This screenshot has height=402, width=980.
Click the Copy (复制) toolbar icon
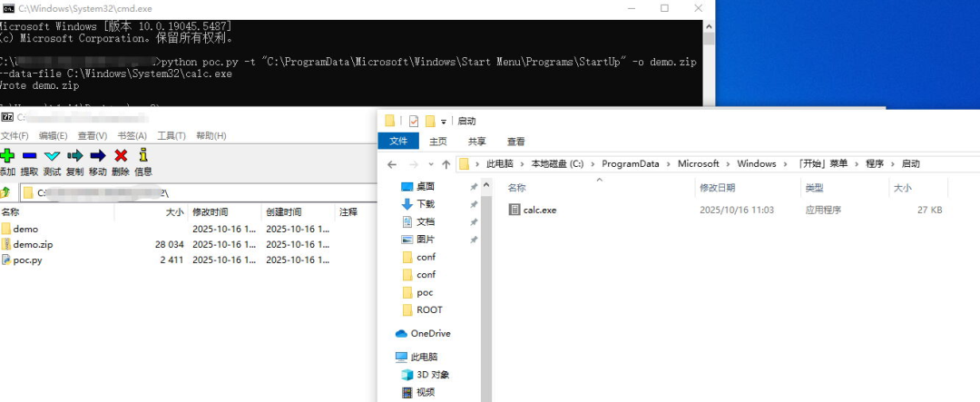74,156
